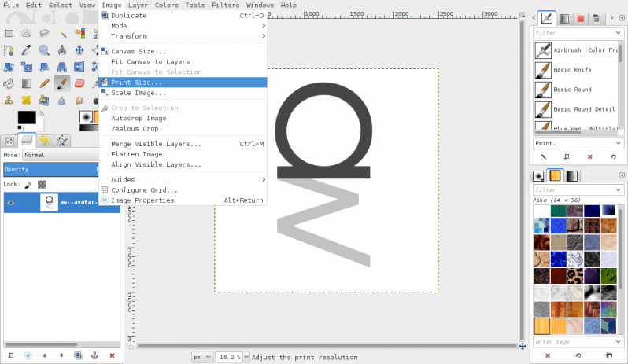Image resolution: width=628 pixels, height=364 pixels.
Task: Select the Rotate tool
Action: click(x=9, y=67)
